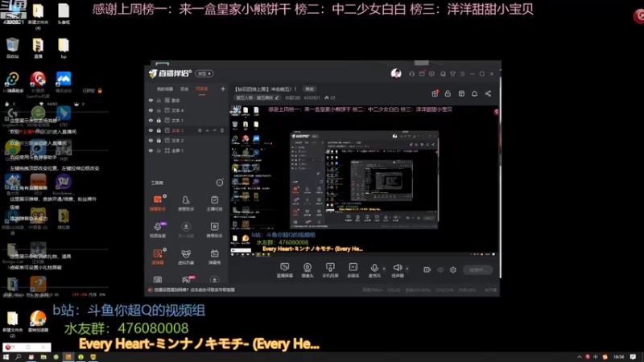This screenshot has width=644, height=362.
Task: Share the live room via share icon
Action: 488,93
